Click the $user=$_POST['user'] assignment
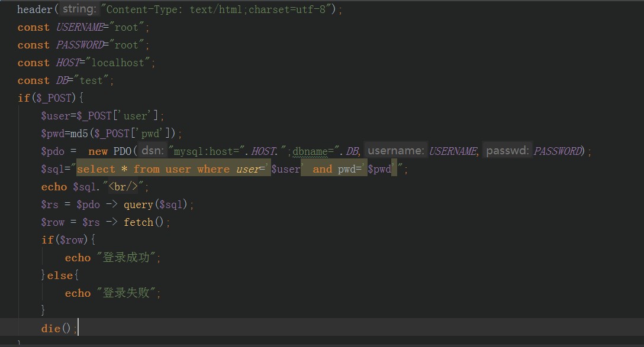 102,116
